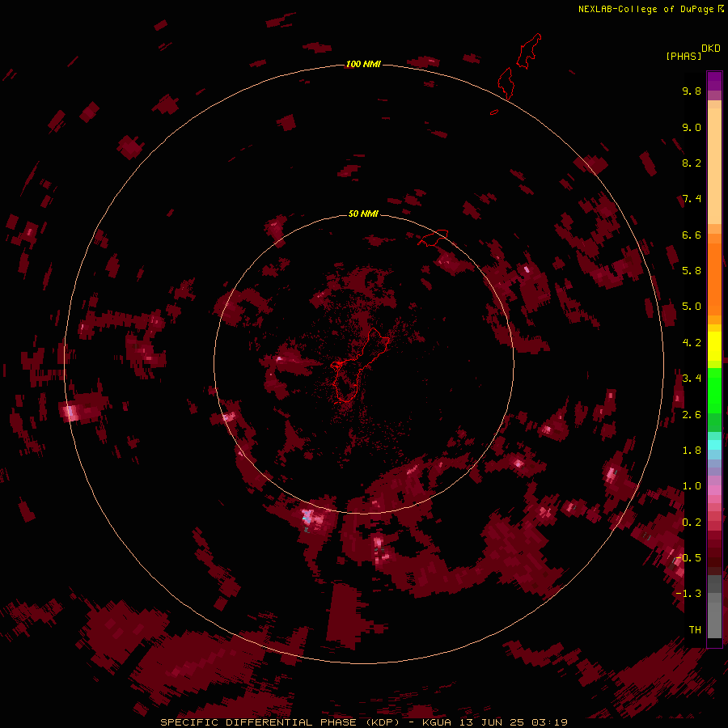Click the 8.2 scale value

tap(692, 163)
